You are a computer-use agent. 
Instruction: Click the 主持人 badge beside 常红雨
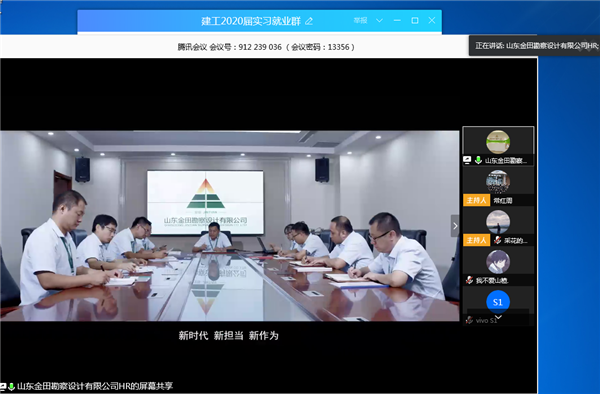pos(476,200)
